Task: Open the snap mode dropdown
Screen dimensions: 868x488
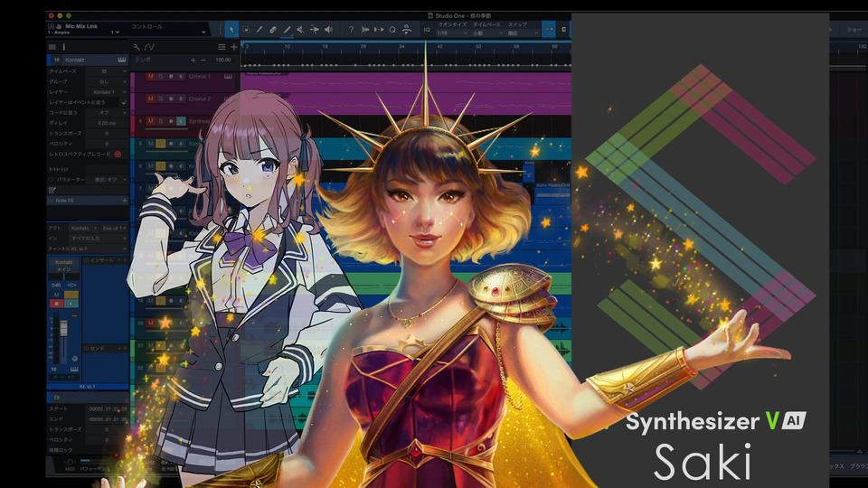Action: (524, 33)
